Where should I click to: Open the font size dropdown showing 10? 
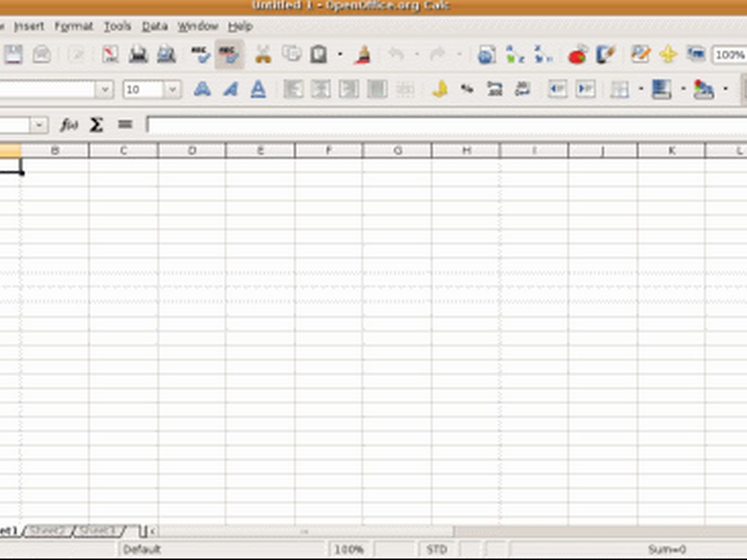(x=173, y=90)
